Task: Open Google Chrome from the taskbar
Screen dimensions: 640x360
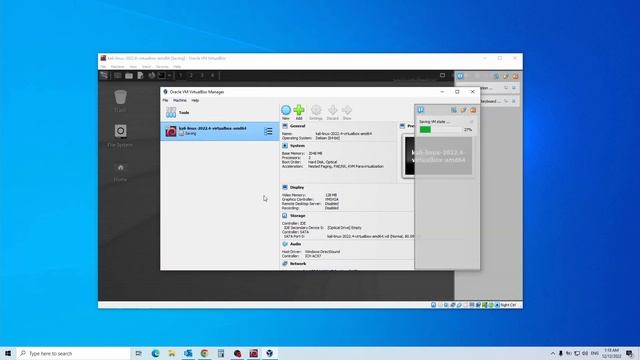Action: coord(204,353)
